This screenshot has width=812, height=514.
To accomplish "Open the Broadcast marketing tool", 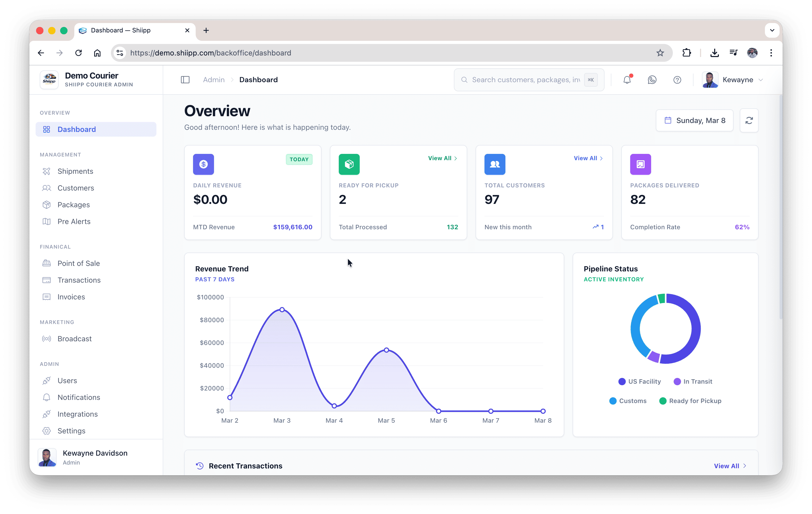I will coord(74,339).
